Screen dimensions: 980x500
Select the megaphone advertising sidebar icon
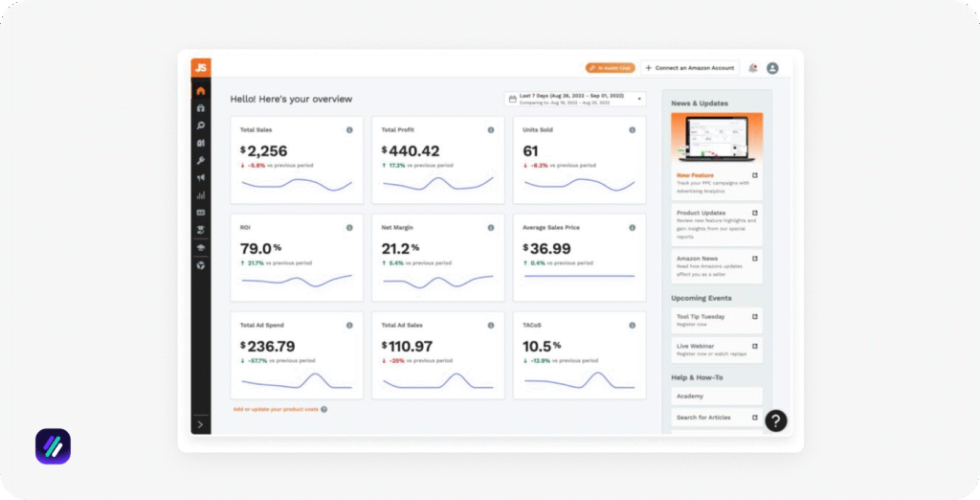(x=201, y=177)
